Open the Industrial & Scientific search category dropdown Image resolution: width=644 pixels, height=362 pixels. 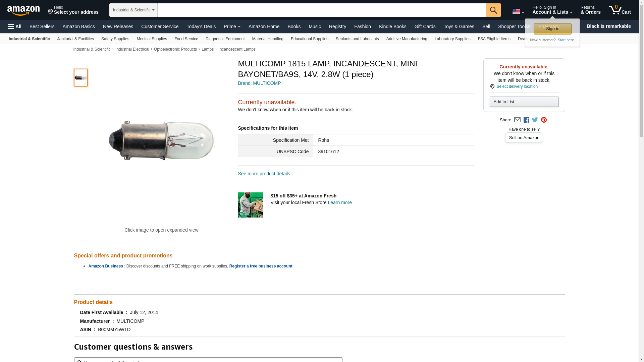pyautogui.click(x=133, y=10)
